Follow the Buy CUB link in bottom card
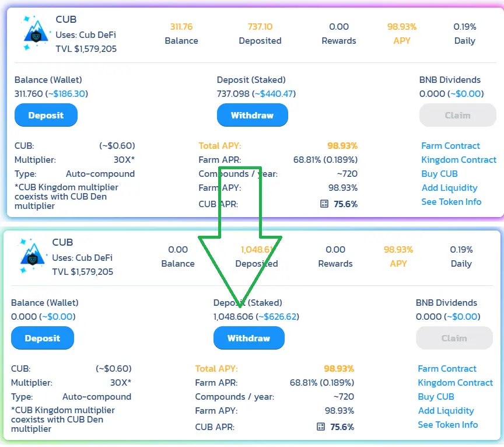This screenshot has height=447, width=504. click(436, 396)
